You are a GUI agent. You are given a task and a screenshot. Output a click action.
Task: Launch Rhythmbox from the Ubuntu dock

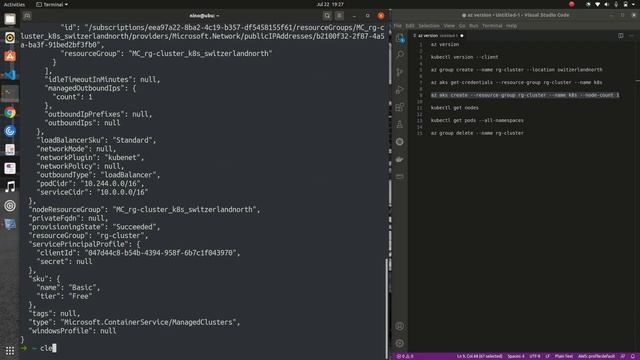[x=10, y=38]
